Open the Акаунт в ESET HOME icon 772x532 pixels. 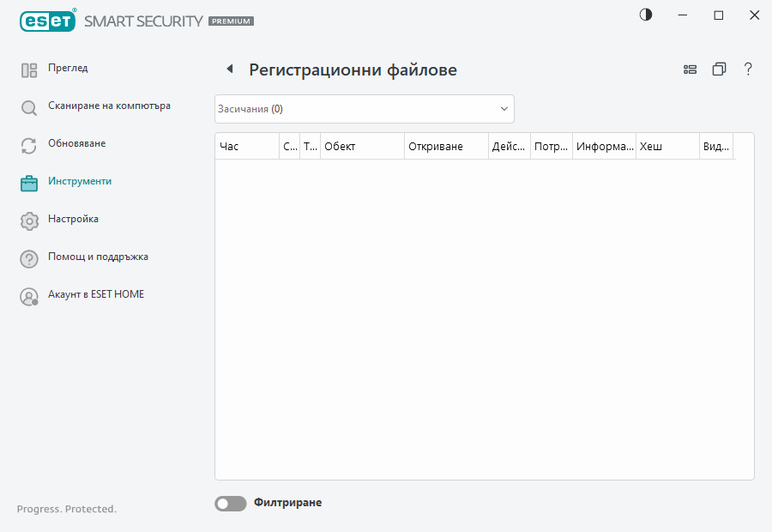click(x=28, y=294)
